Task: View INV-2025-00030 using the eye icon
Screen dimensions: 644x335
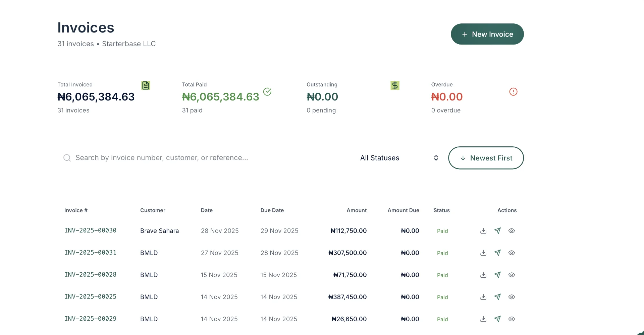Action: [x=512, y=230]
